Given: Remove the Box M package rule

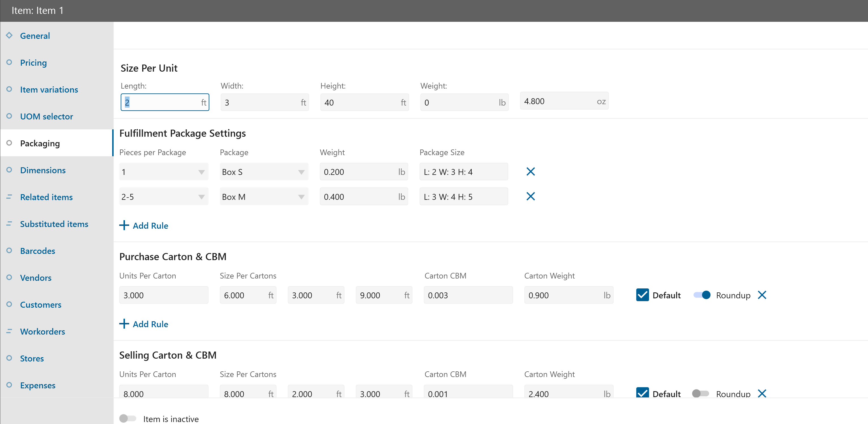Looking at the screenshot, I should (x=530, y=196).
